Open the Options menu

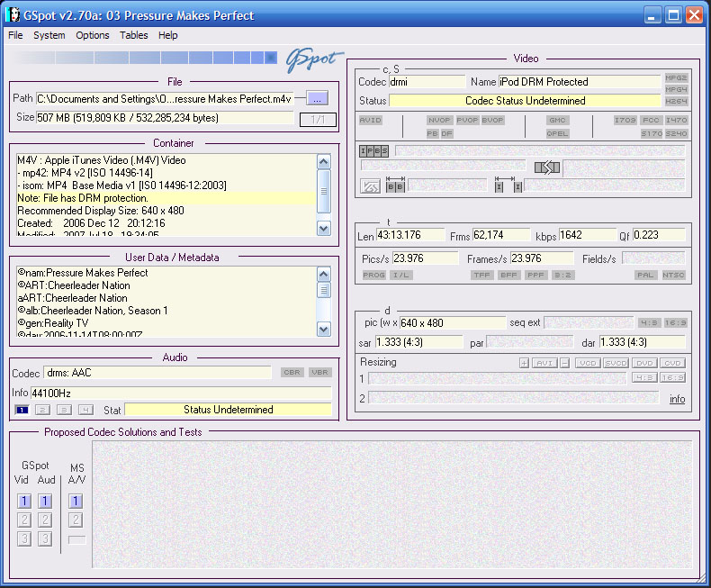pos(93,35)
